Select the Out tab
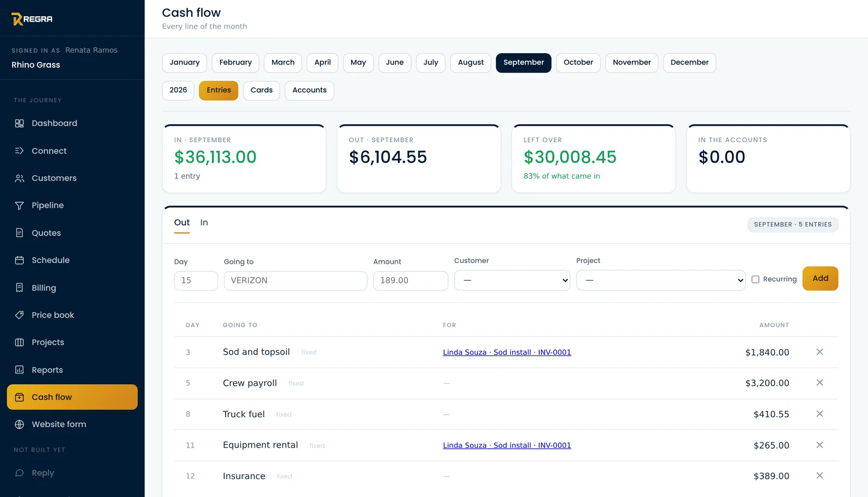Viewport: 868px width, 497px height. 182,223
